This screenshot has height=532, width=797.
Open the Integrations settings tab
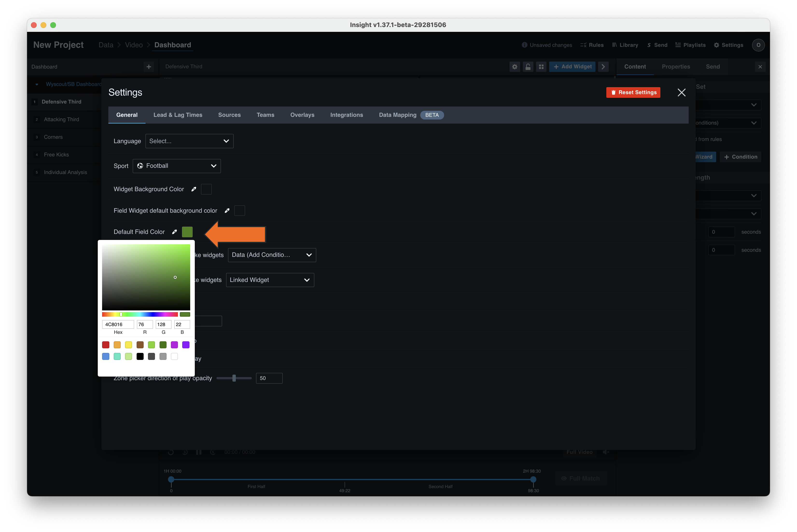coord(346,115)
